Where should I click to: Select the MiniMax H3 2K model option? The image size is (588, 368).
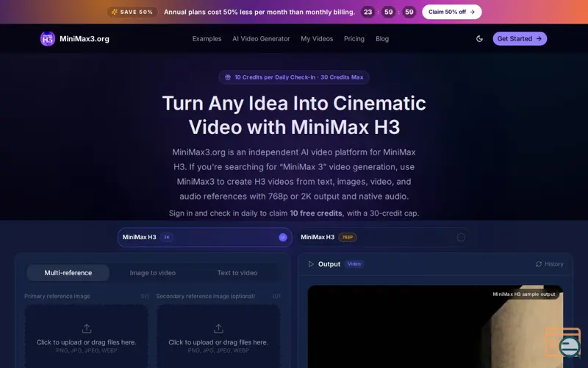205,237
